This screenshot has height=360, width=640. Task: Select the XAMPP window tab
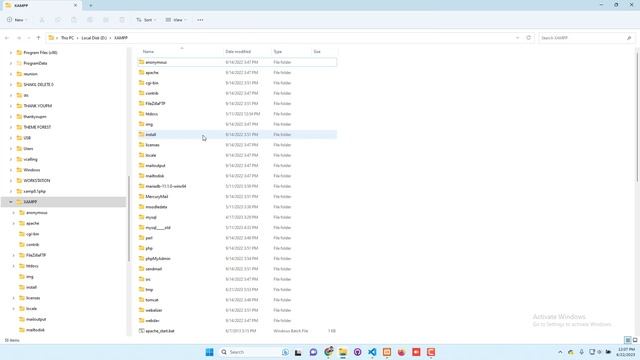41,6
